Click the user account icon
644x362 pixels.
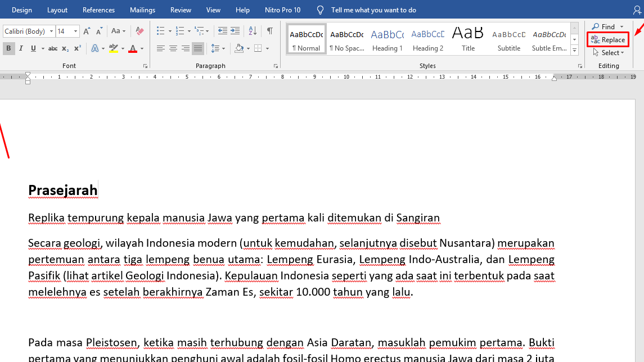pos(637,10)
